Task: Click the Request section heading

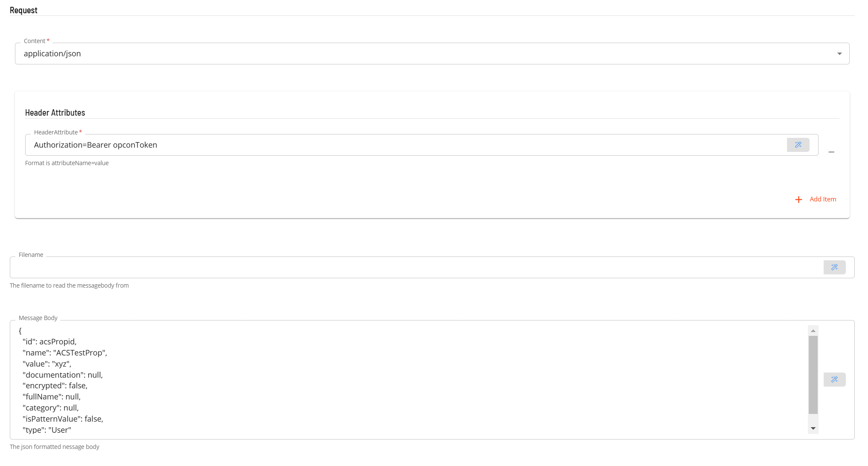Action: 23,10
